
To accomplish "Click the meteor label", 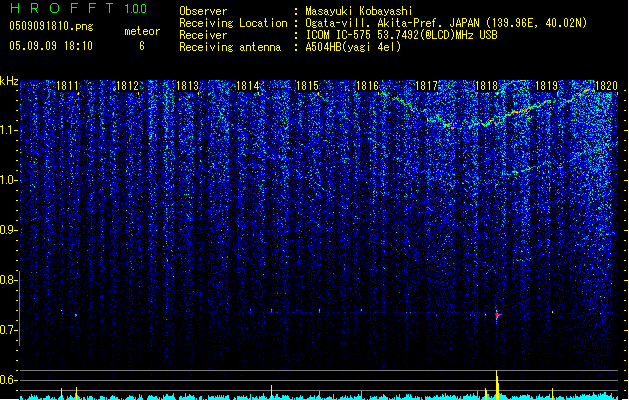I will click(142, 31).
